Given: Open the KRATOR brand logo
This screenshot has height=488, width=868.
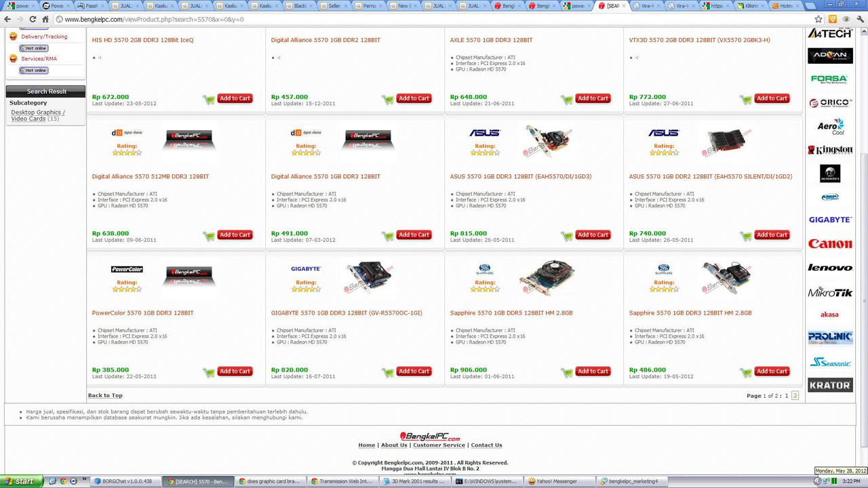Looking at the screenshot, I should click(830, 385).
